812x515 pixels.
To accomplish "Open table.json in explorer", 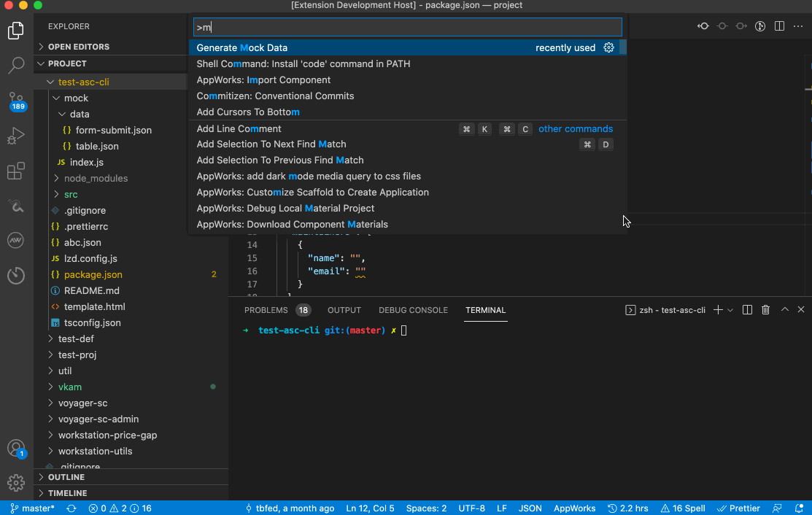I will tap(97, 146).
